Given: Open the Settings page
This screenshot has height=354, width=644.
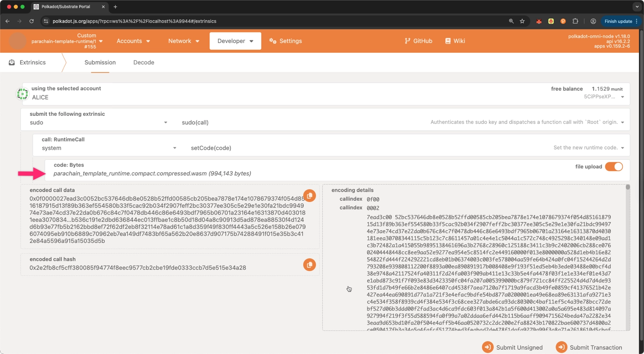Looking at the screenshot, I should [x=286, y=41].
